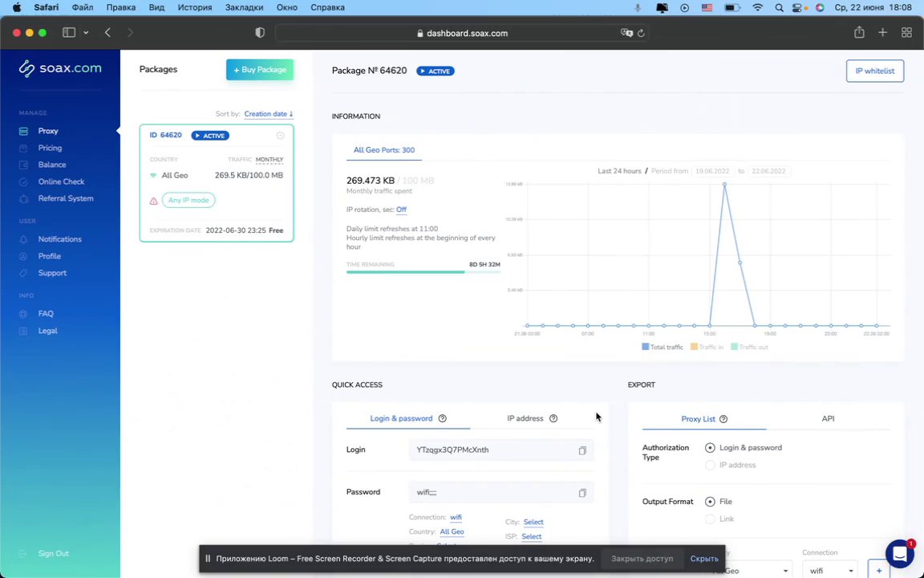Screen dimensions: 924x578
Task: Click Закрыть доступ in Loom banner
Action: coord(642,559)
